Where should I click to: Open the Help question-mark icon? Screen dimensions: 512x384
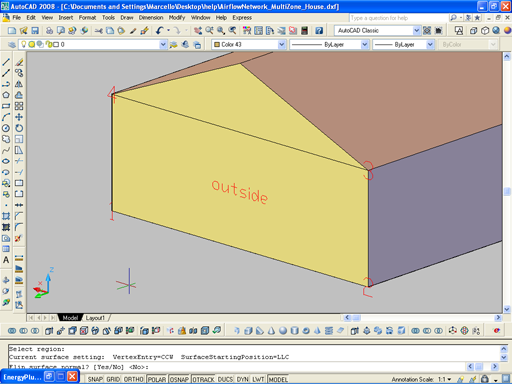coord(319,31)
